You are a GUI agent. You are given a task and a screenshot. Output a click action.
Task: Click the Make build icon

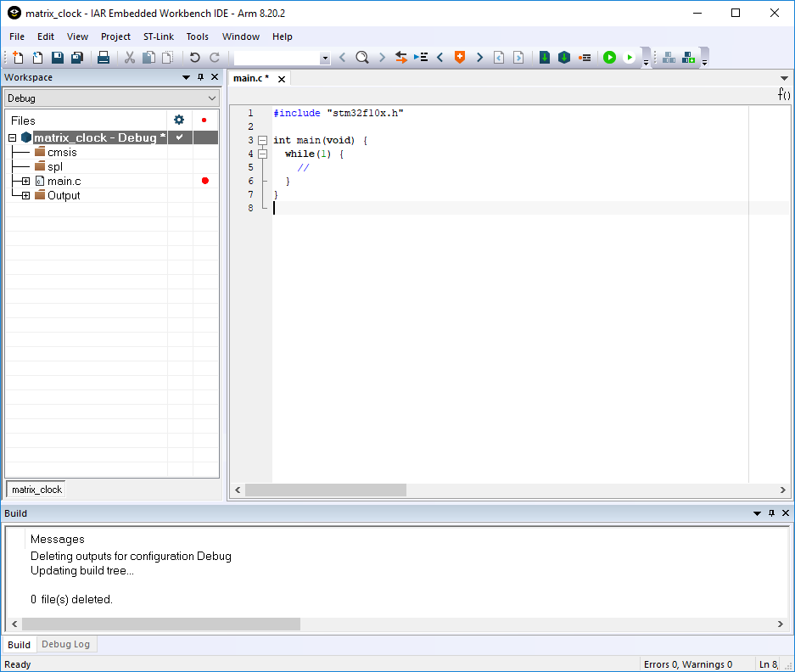pos(564,58)
